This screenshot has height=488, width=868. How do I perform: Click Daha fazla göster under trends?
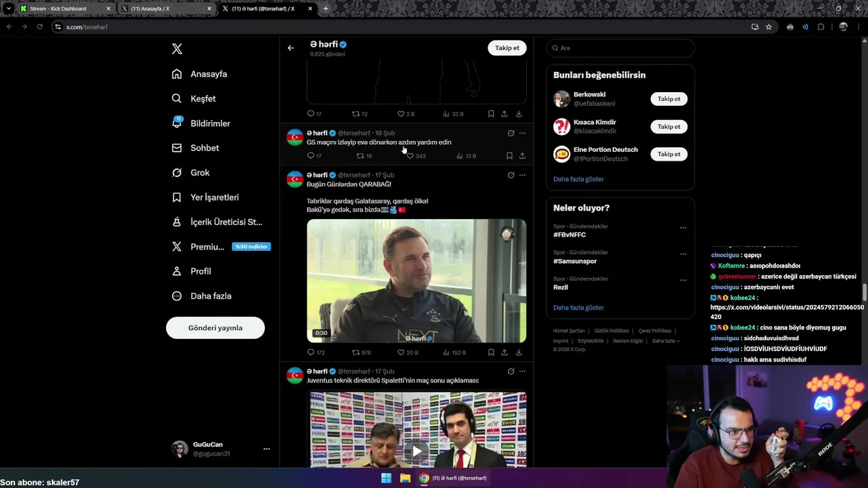click(578, 308)
